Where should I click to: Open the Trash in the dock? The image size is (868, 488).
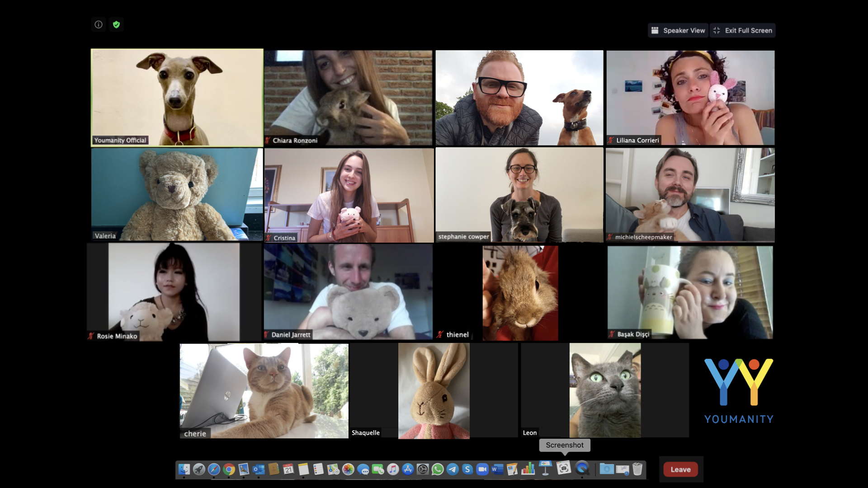coord(637,469)
